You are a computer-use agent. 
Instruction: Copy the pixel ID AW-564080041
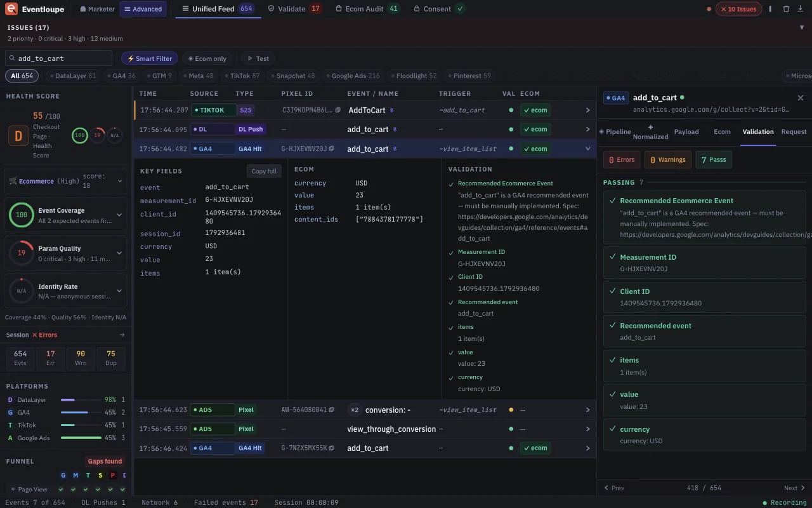pyautogui.click(x=331, y=410)
